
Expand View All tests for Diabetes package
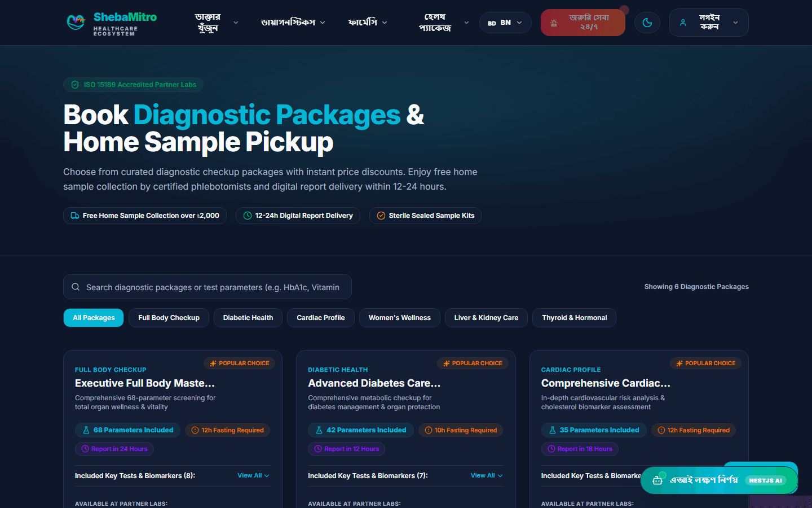pos(487,475)
